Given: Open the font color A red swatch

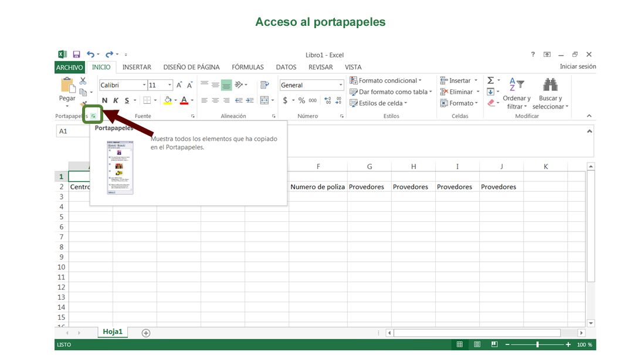Looking at the screenshot, I should [184, 100].
